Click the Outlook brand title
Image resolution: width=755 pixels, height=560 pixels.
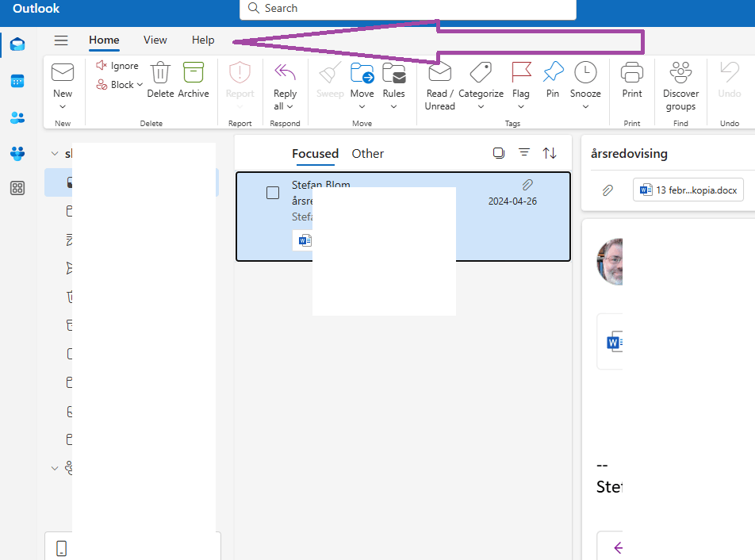[36, 8]
